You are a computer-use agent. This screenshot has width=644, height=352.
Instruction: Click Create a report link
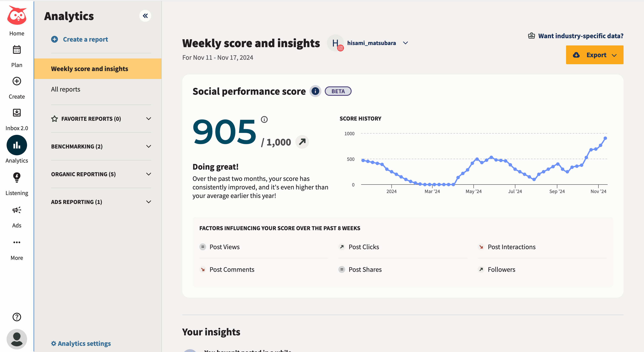point(85,39)
